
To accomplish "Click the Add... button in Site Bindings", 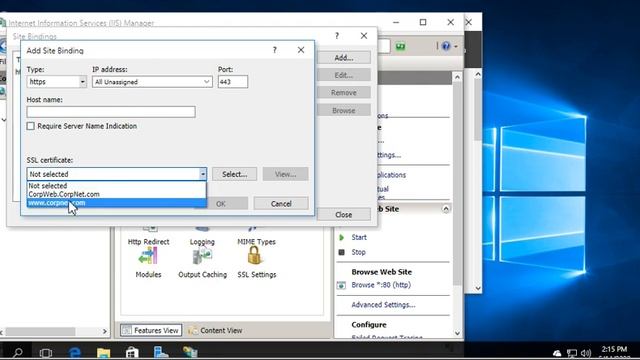I will point(344,58).
